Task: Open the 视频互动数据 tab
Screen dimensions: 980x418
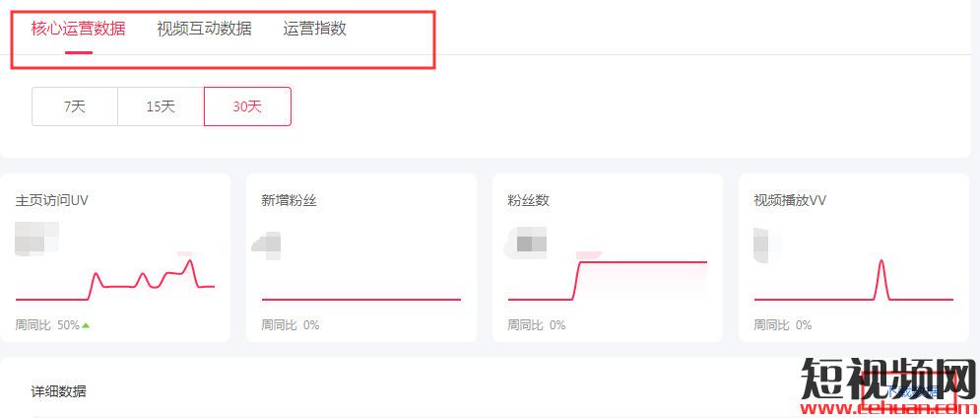Action: pos(204,29)
